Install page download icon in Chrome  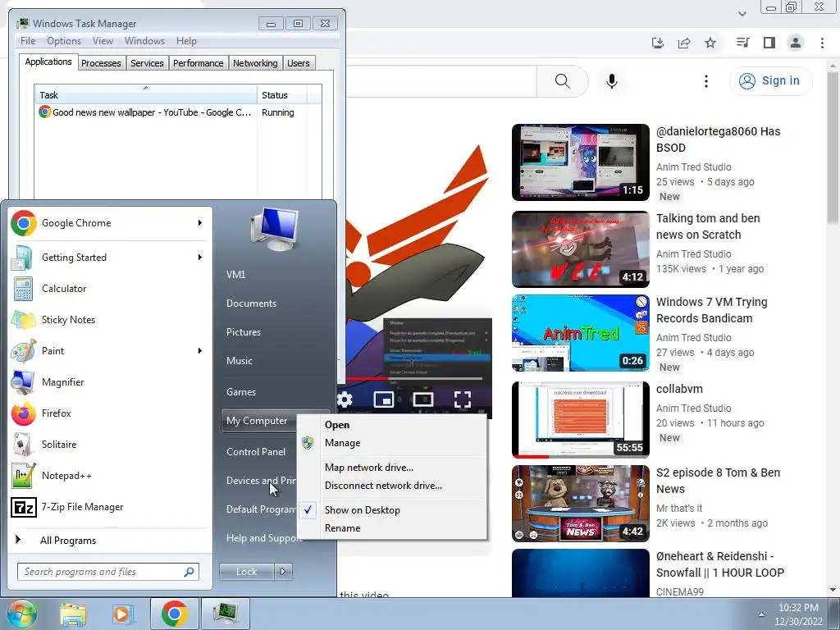[658, 43]
